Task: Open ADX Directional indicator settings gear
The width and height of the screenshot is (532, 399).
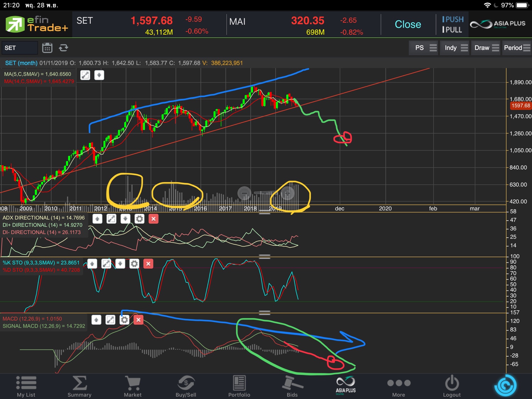Action: [x=139, y=219]
